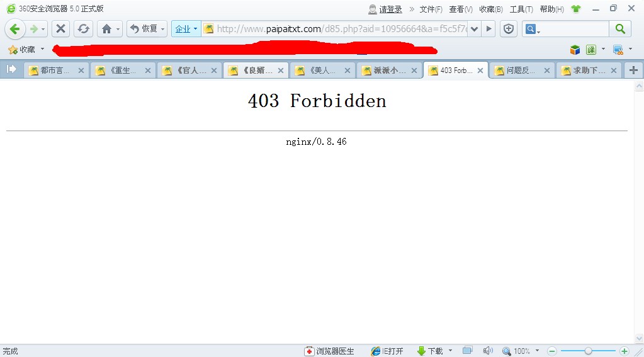Go to the home page

(106, 29)
